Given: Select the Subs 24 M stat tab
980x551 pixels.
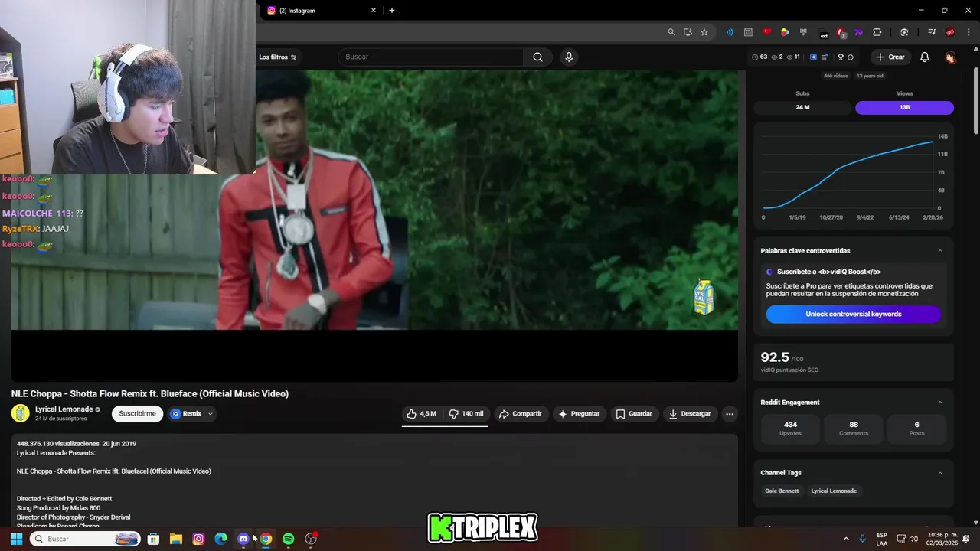Looking at the screenshot, I should (x=802, y=107).
